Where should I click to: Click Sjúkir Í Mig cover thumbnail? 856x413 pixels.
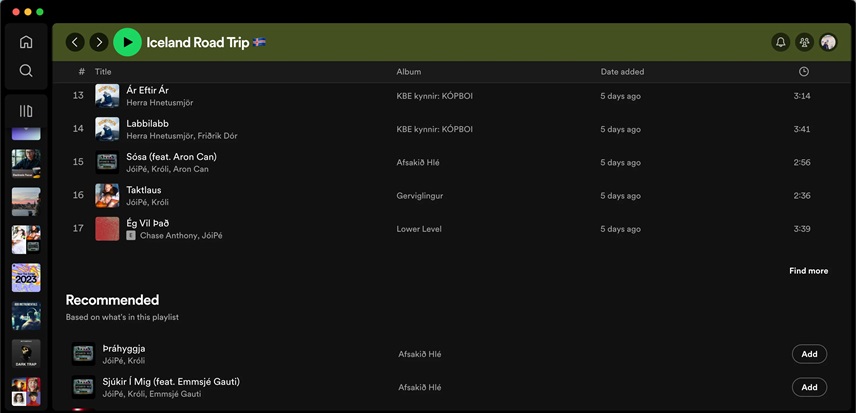[x=84, y=387]
